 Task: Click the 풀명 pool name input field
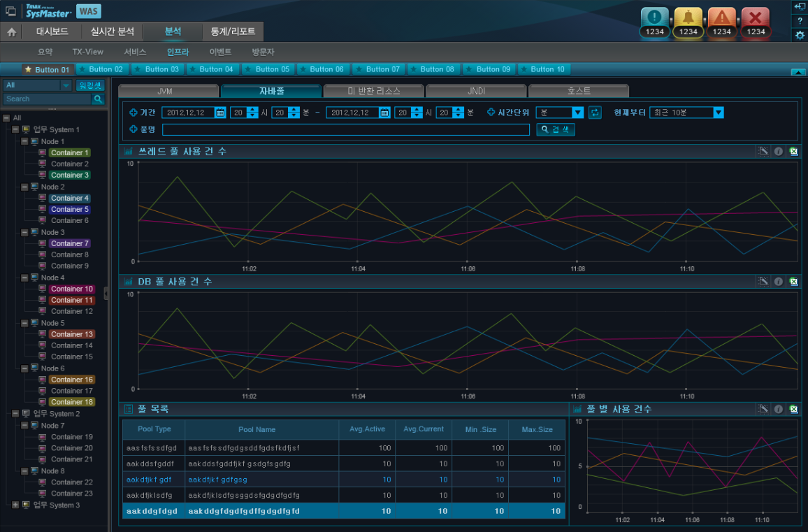pyautogui.click(x=345, y=129)
